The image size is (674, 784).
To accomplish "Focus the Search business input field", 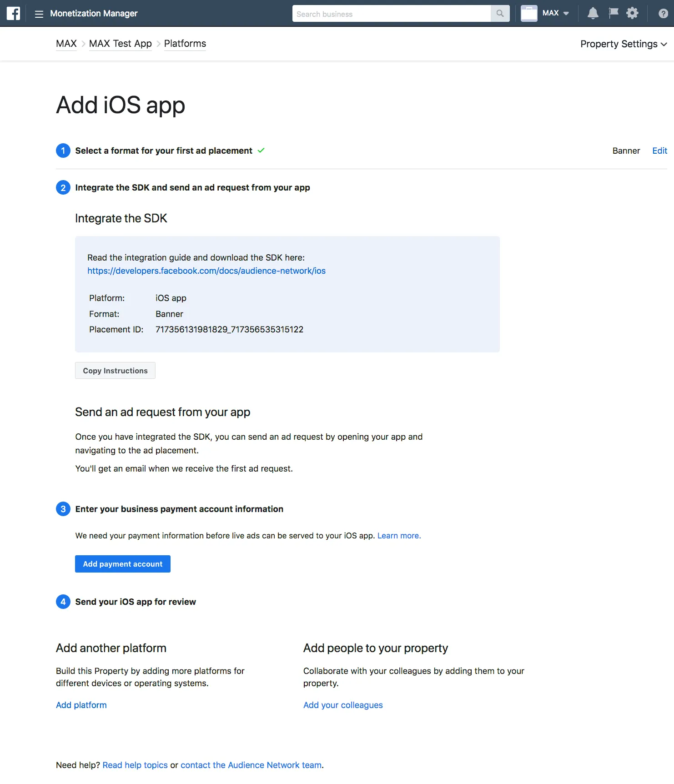I will (x=391, y=14).
